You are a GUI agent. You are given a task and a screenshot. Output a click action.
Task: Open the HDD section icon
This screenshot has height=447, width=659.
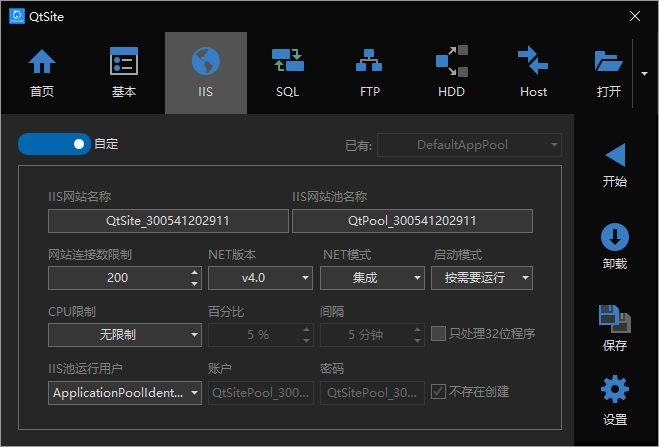pyautogui.click(x=451, y=62)
